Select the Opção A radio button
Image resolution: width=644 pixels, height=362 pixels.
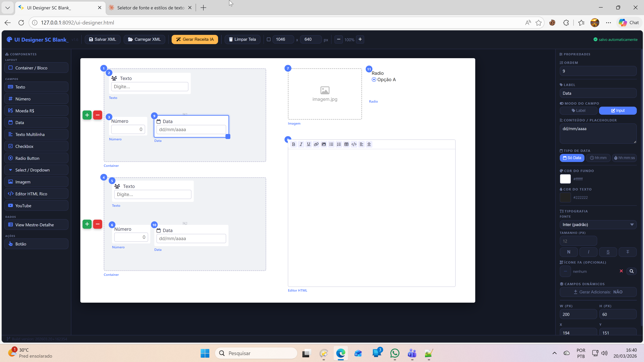click(374, 79)
